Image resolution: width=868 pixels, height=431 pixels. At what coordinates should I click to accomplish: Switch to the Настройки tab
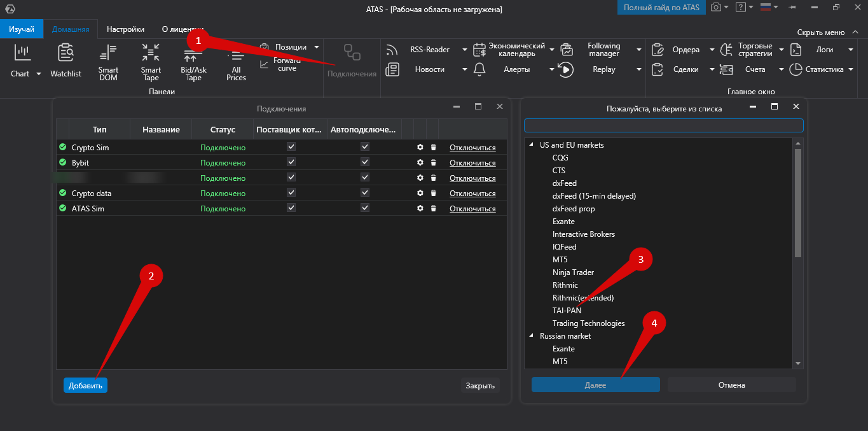pos(125,29)
